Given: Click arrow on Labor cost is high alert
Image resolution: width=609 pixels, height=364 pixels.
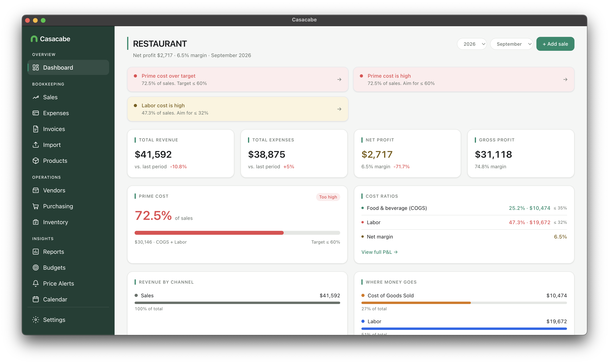Looking at the screenshot, I should tap(339, 109).
